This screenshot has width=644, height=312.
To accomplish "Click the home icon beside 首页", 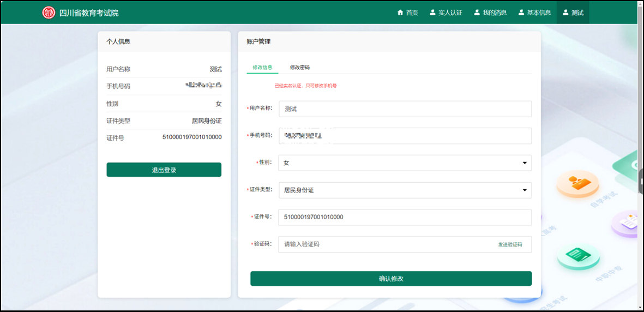I will tap(400, 13).
